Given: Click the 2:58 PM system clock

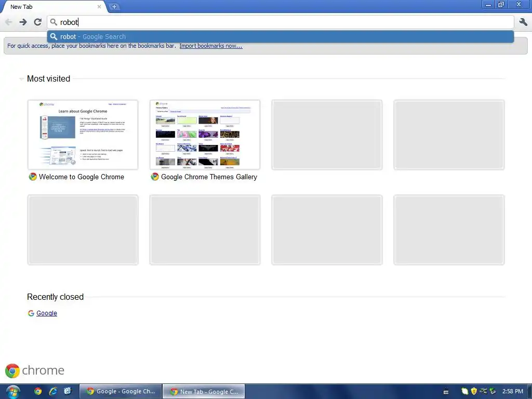Looking at the screenshot, I should pyautogui.click(x=512, y=392).
